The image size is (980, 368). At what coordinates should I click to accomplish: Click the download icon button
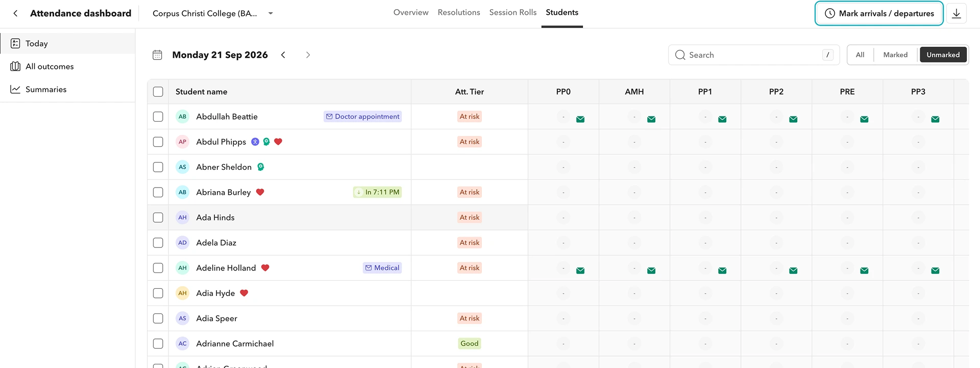tap(957, 13)
